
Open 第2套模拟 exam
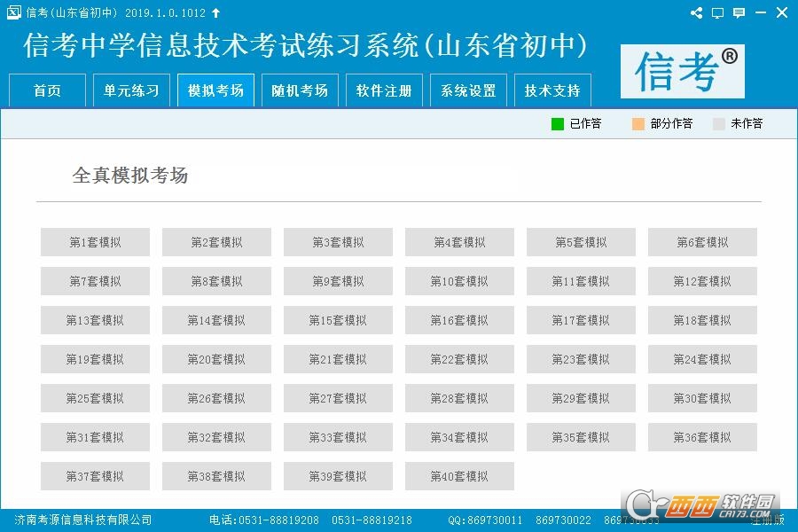(x=217, y=242)
